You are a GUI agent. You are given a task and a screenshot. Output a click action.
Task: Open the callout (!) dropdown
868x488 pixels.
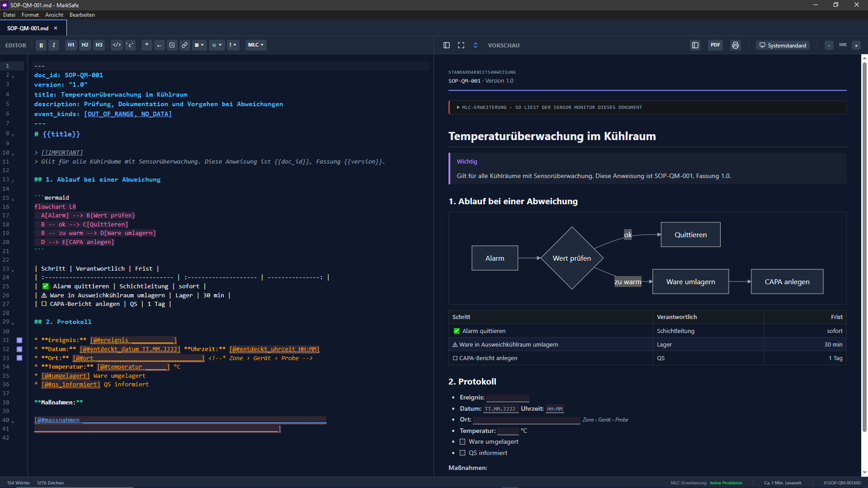pos(233,45)
